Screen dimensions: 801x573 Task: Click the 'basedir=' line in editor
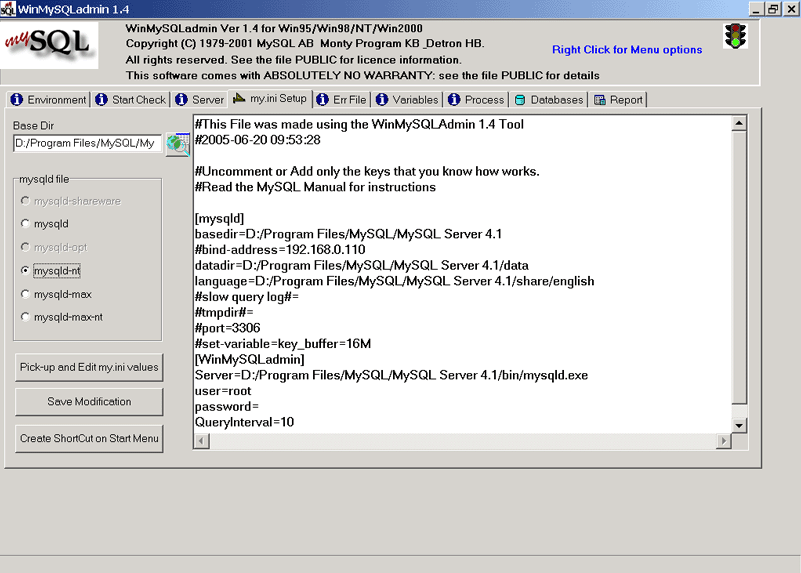pos(348,234)
